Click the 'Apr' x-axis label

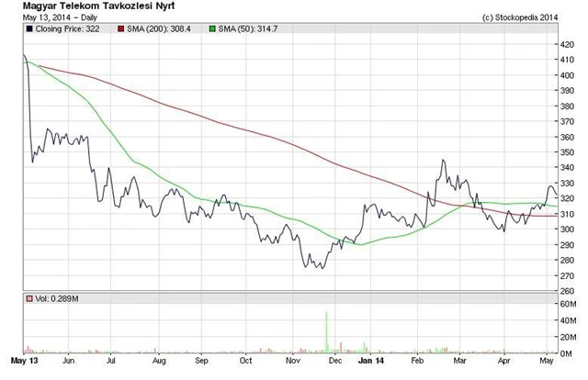click(x=504, y=361)
